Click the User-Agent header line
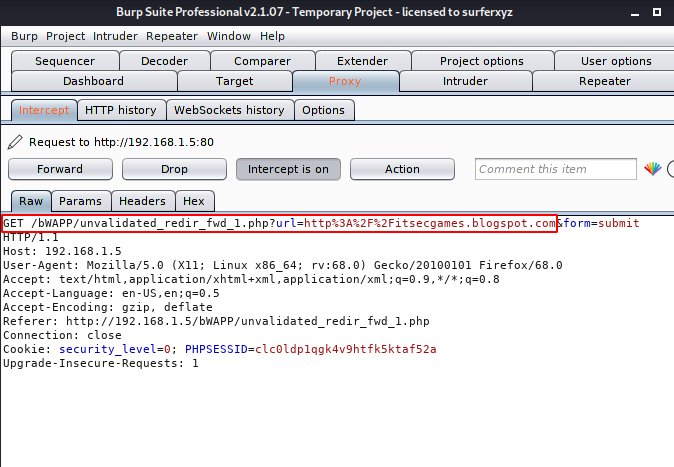Viewport: 674px width, 467px height. click(x=283, y=265)
